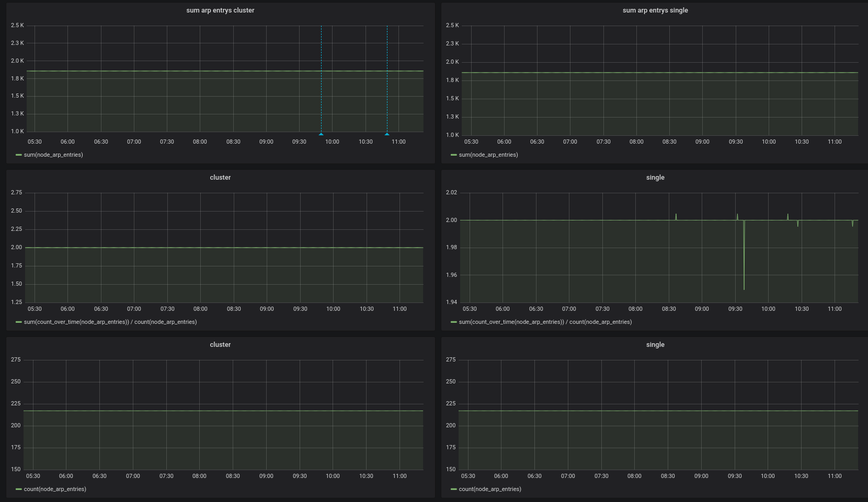Toggle the sum(count_over_time) legend label in the cluster panel
Image resolution: width=868 pixels, height=502 pixels.
click(110, 322)
